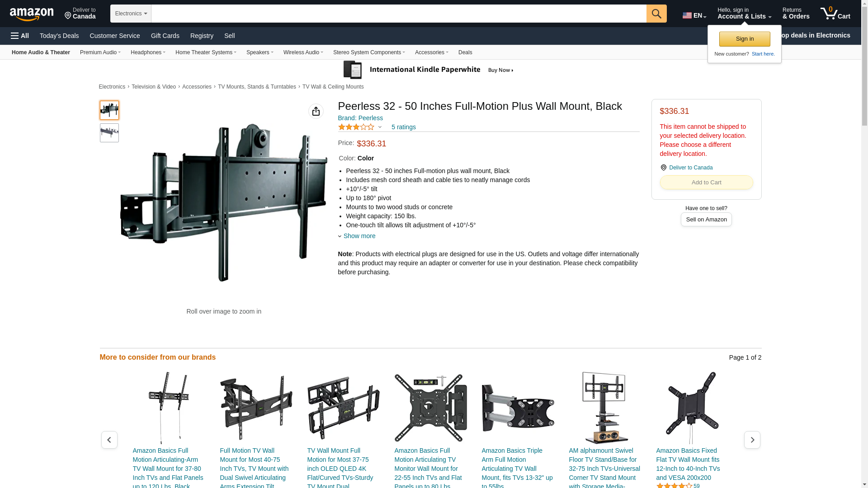Viewport: 868px width, 488px height.
Task: Click the Deliver to Canada location icon
Action: (x=663, y=168)
